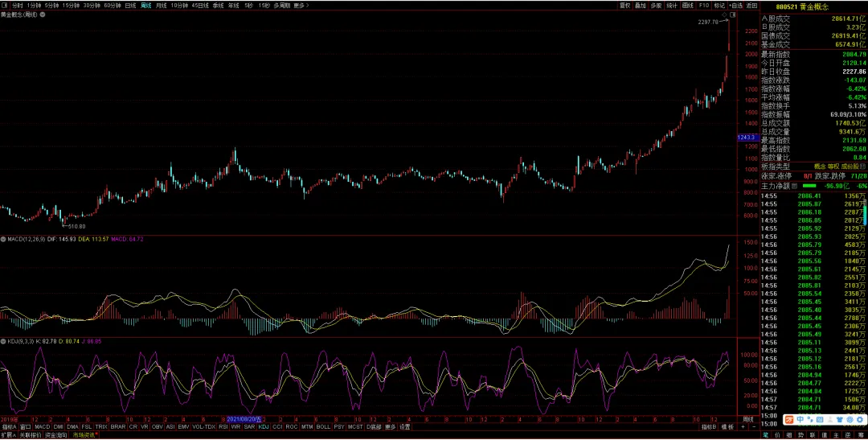Select the 季线 period
The width and height of the screenshot is (868, 440).
[218, 5]
